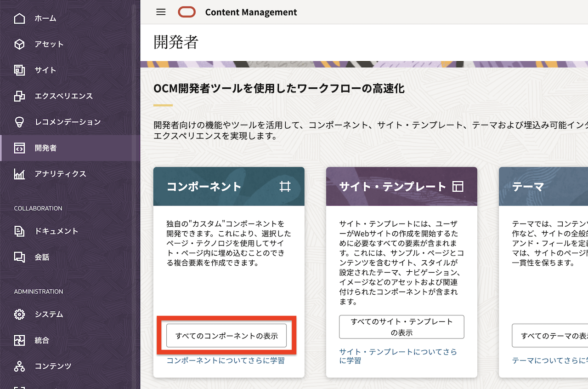Screen dimensions: 588x389
Task: Click the Content hierarchy icon in sidebar
Action: [19, 366]
